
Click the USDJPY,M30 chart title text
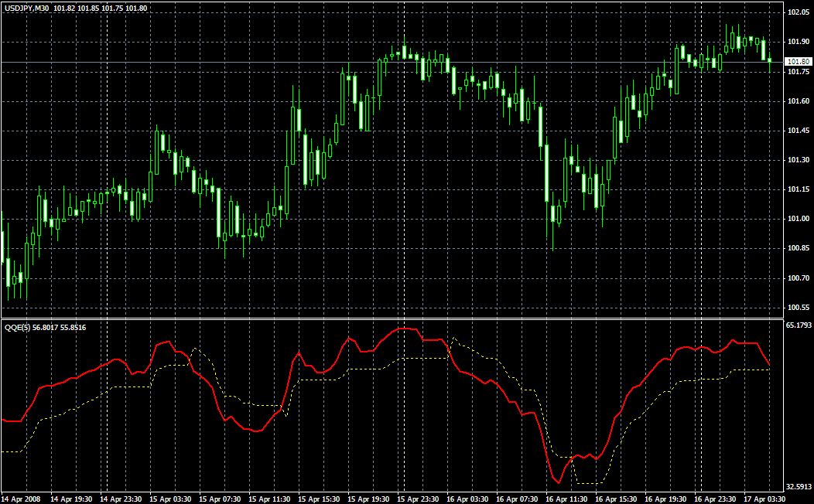coord(27,9)
